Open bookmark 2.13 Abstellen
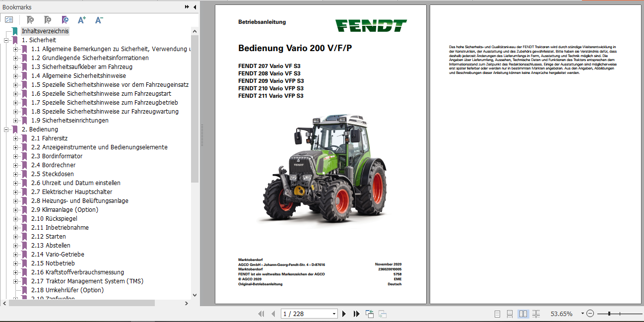The image size is (644, 322). click(51, 246)
